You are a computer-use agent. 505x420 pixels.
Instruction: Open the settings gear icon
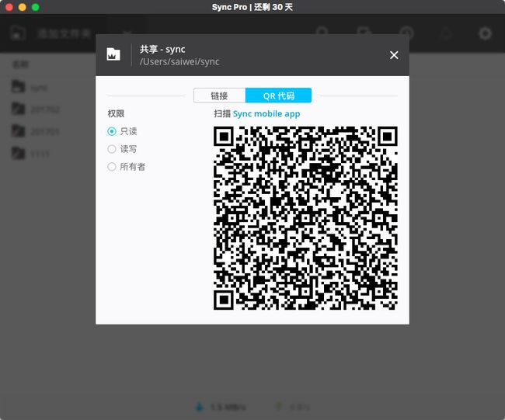[485, 33]
